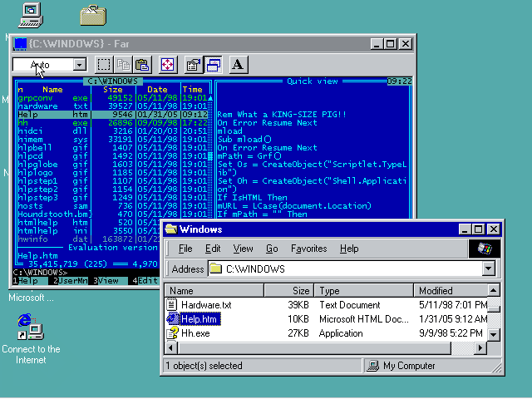This screenshot has height=399, width=532.
Task: Click the 4Edit function key in Far
Action: [x=145, y=281]
